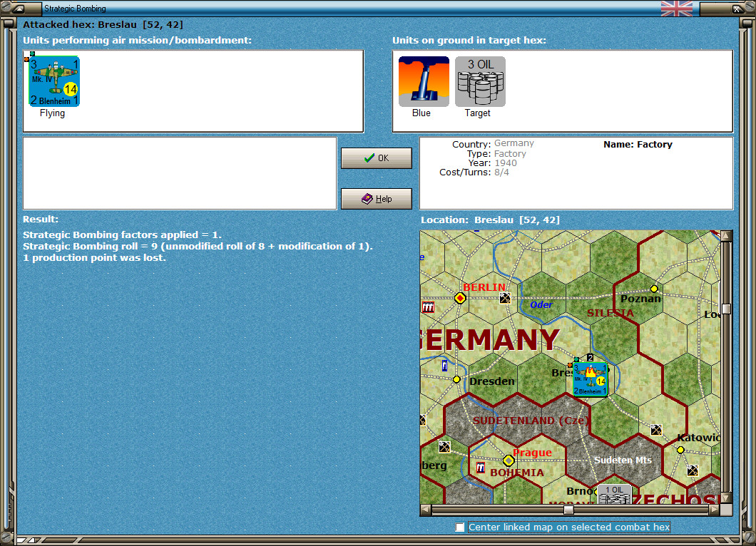Viewport: 756px width, 546px height.
Task: Click the Dresden city dot on map
Action: click(x=456, y=380)
